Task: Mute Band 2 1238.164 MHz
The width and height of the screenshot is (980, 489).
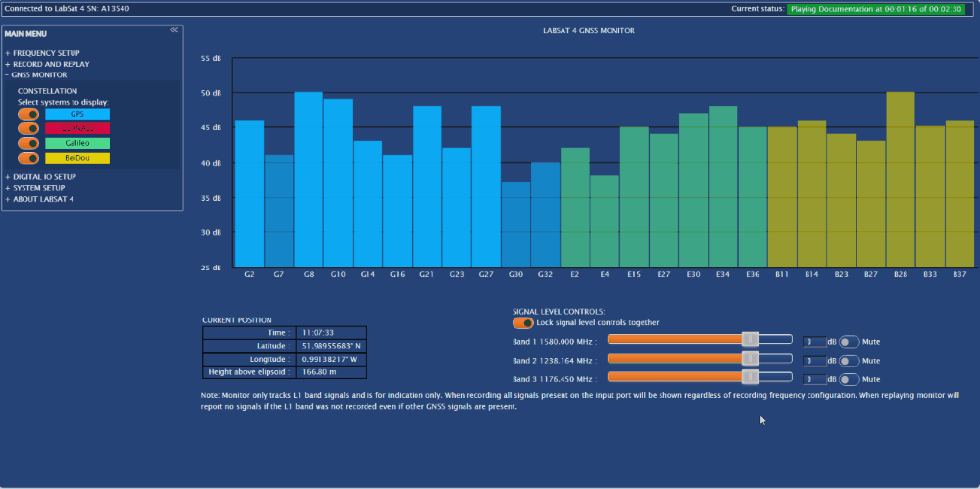Action: tap(850, 361)
